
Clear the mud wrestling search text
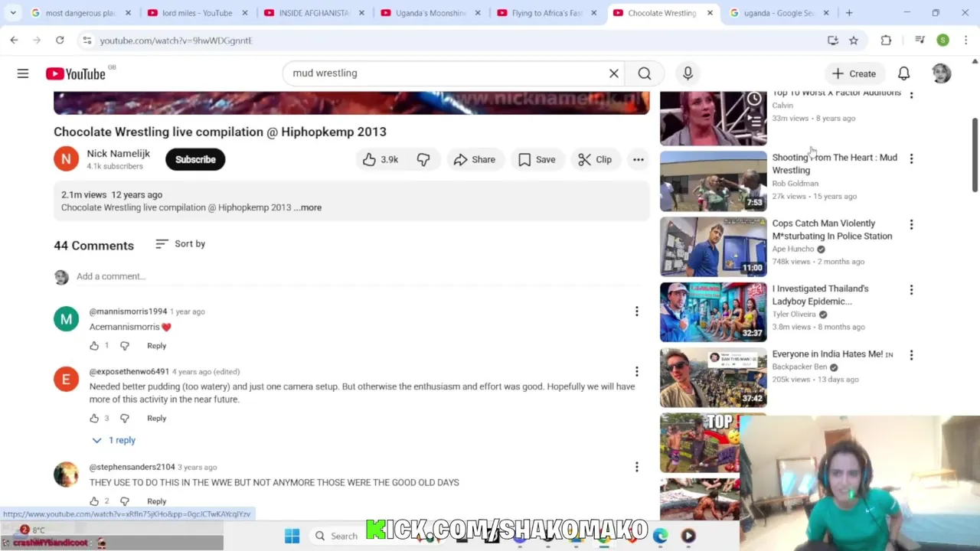tap(613, 73)
